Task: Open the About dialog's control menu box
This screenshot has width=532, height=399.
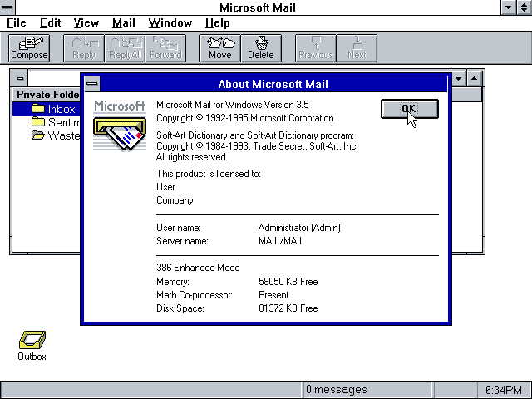Action: pyautogui.click(x=92, y=83)
